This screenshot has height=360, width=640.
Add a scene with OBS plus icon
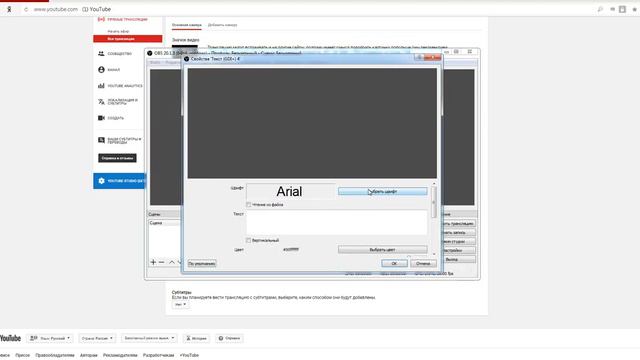click(153, 262)
